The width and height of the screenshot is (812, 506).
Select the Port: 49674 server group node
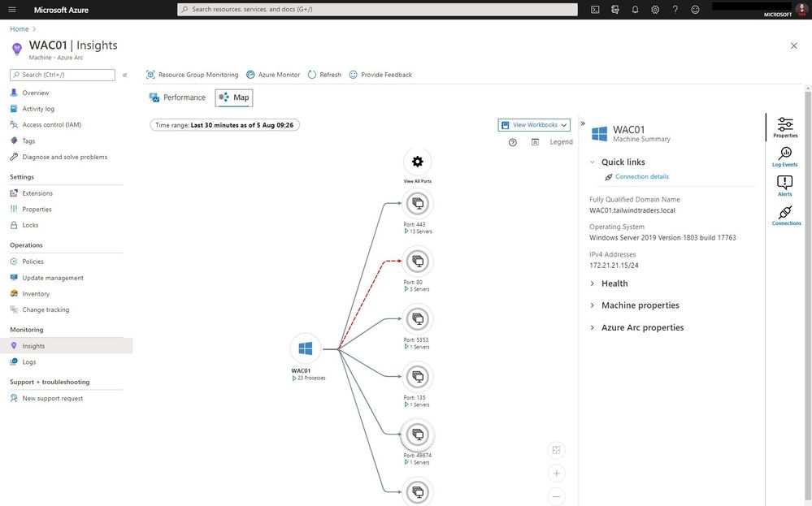click(x=418, y=435)
